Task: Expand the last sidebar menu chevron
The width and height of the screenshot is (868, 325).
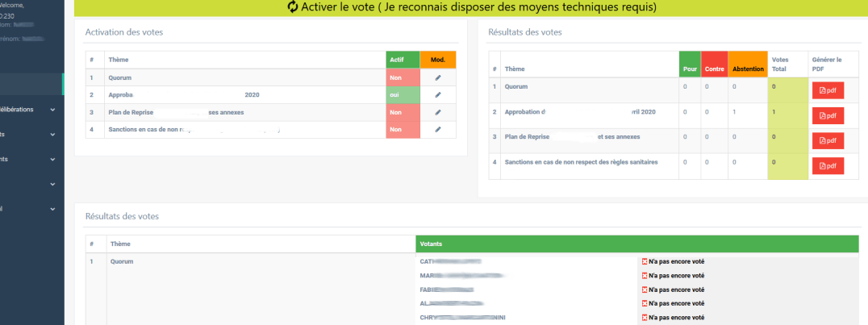Action: 52,209
